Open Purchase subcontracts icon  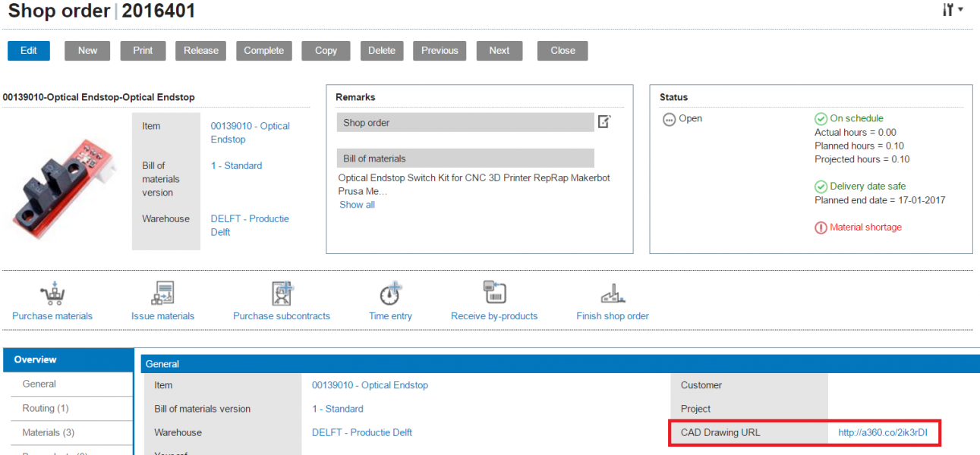point(282,294)
